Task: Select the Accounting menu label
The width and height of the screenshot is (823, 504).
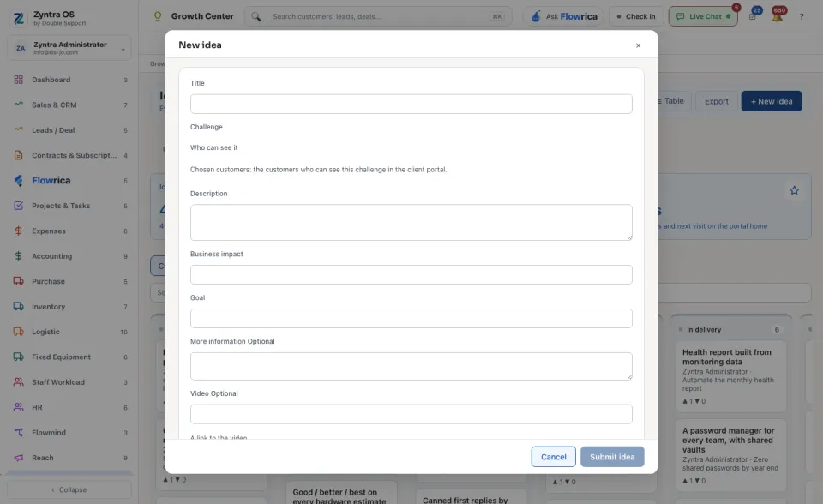Action: pos(52,256)
